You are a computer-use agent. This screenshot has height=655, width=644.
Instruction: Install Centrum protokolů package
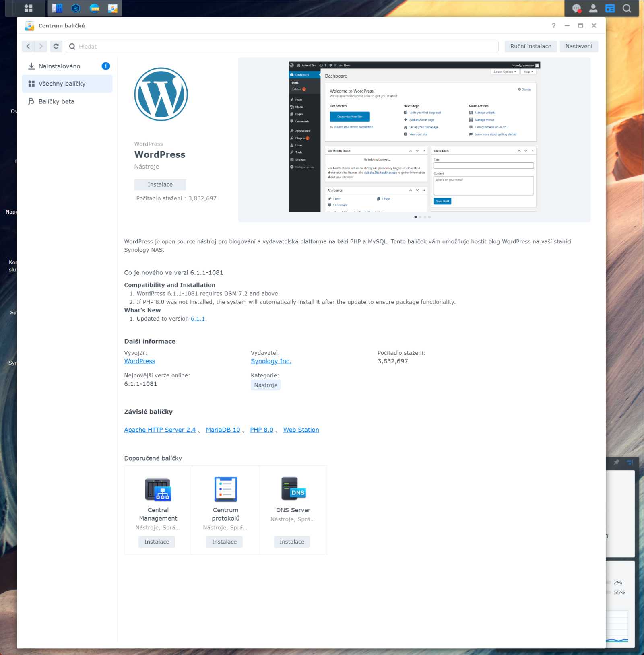[x=225, y=542]
